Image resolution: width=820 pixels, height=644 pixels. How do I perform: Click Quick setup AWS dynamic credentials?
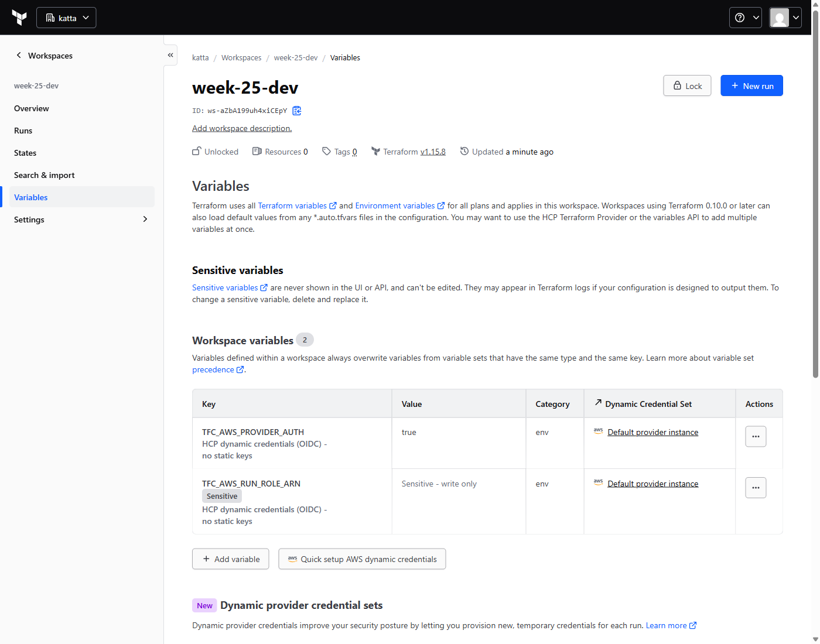click(x=362, y=559)
